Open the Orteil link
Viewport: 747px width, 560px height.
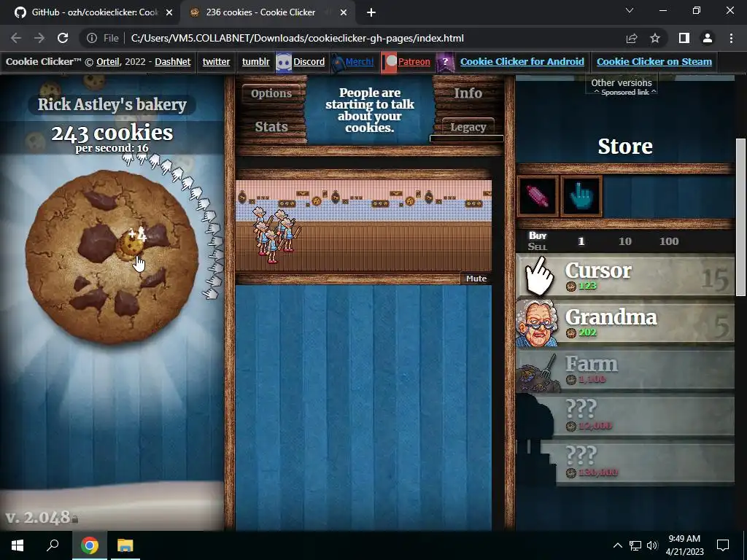[108, 62]
